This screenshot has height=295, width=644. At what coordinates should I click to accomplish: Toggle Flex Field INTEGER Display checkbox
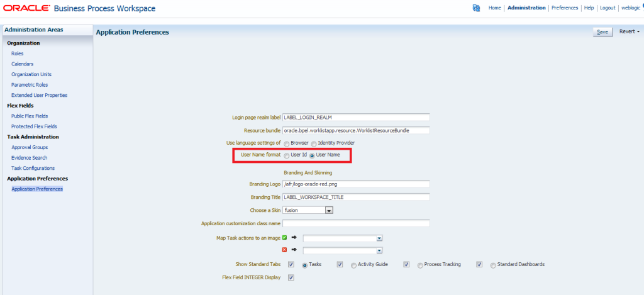click(291, 277)
